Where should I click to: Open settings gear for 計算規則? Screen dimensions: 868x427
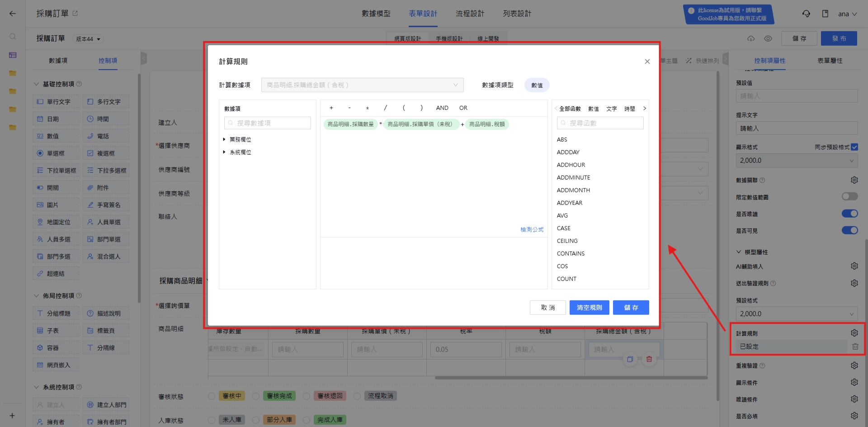click(854, 333)
